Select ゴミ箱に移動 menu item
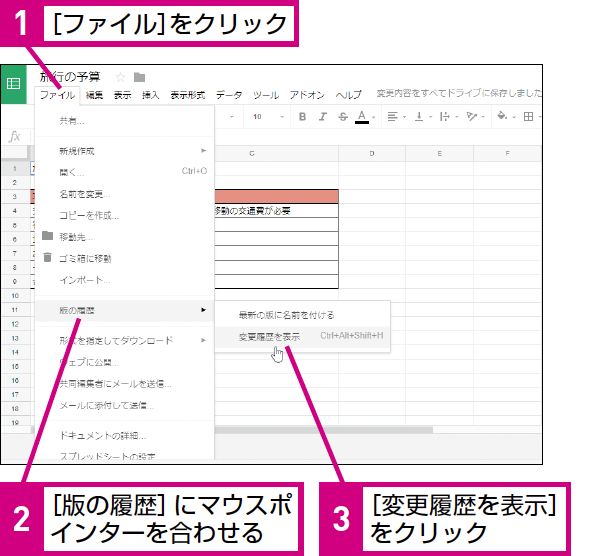This screenshot has height=556, width=600. 124,259
